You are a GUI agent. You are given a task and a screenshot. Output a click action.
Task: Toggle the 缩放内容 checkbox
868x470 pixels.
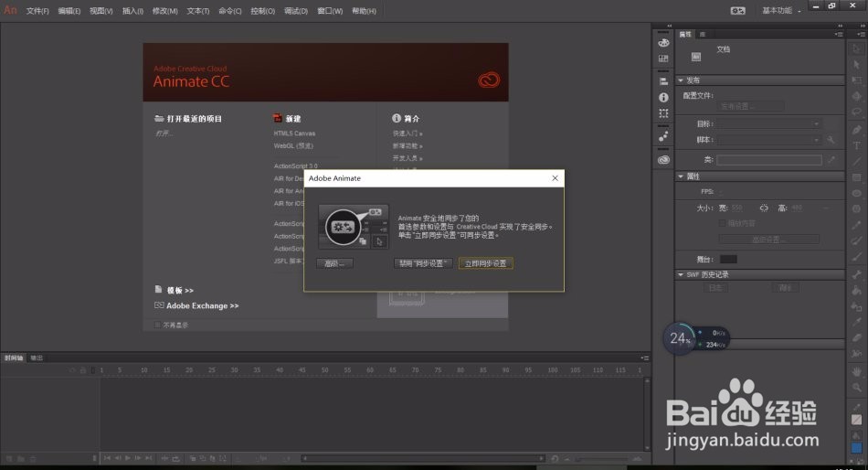pos(722,223)
